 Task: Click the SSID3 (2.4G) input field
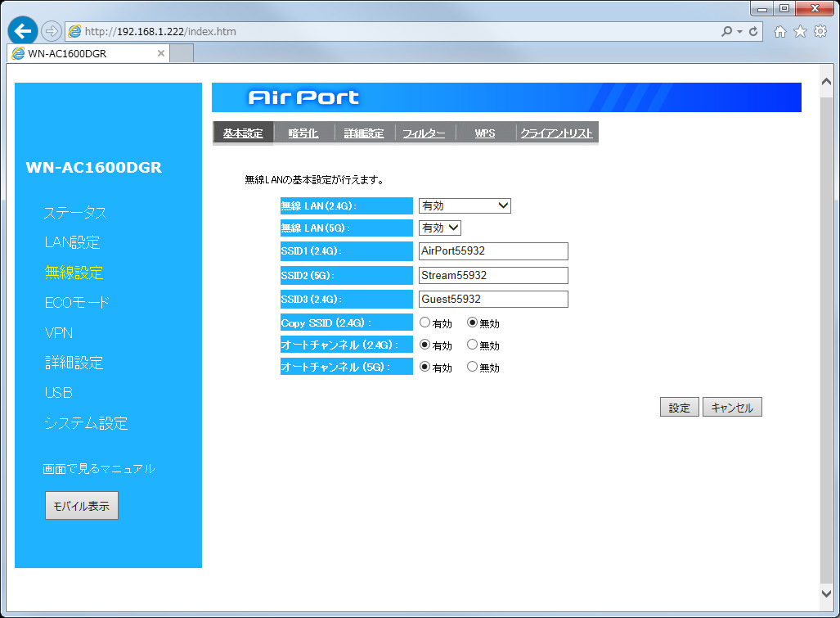pos(493,299)
